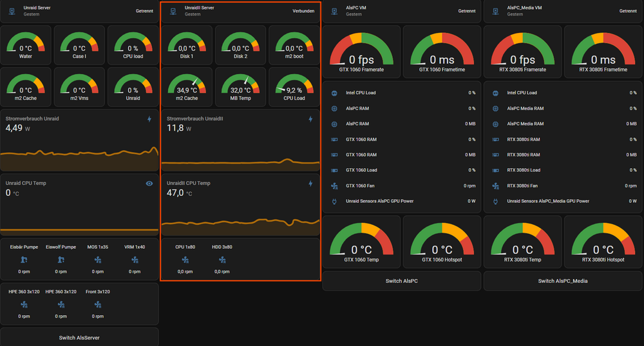Open the Water temperature gauge
The image size is (644, 346).
(26, 45)
